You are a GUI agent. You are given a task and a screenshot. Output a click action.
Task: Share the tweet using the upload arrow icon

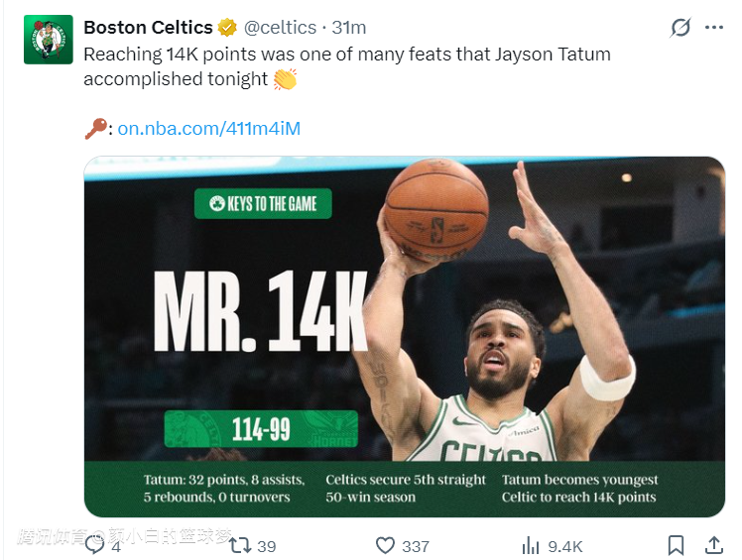coord(712,544)
